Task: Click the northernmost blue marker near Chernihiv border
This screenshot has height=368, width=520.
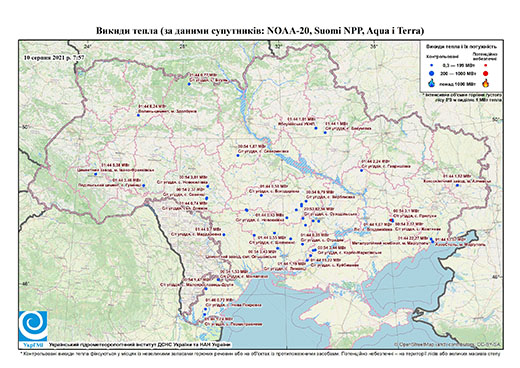Action: [x=189, y=84]
